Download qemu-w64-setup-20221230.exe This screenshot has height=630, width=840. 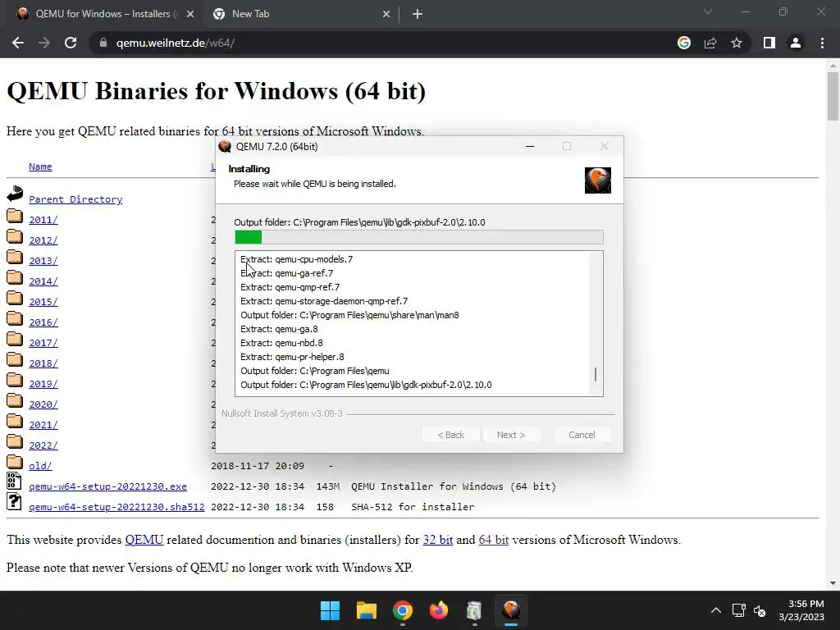107,486
